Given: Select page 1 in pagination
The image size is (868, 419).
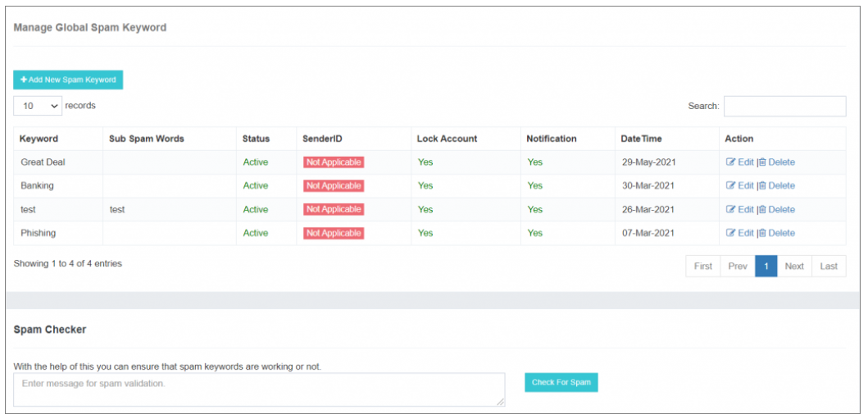Looking at the screenshot, I should coord(766,266).
